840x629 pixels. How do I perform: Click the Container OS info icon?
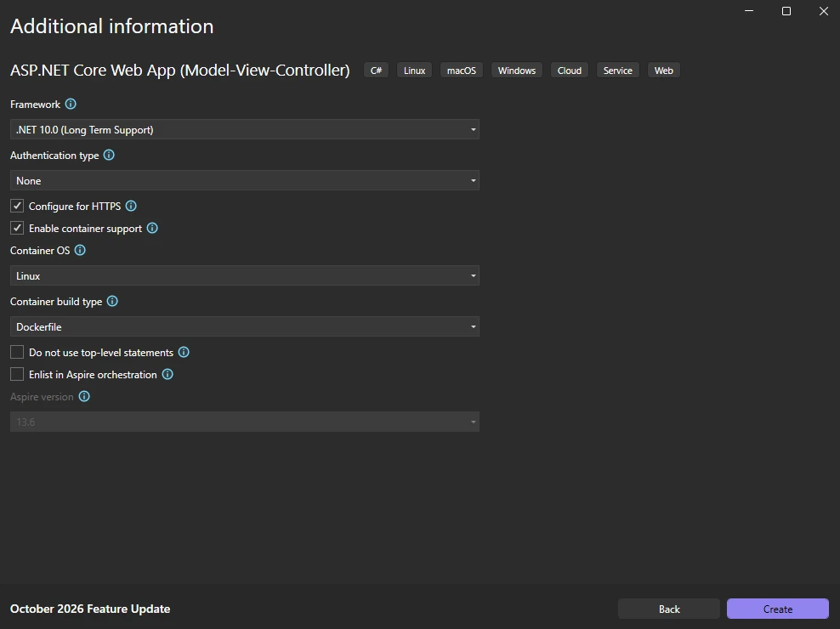click(x=80, y=250)
